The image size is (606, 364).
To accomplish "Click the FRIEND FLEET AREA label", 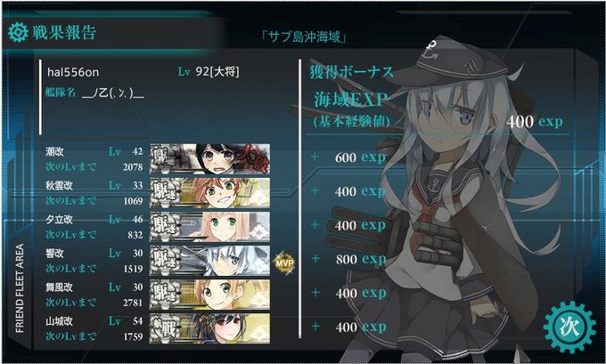I will 20,288.
